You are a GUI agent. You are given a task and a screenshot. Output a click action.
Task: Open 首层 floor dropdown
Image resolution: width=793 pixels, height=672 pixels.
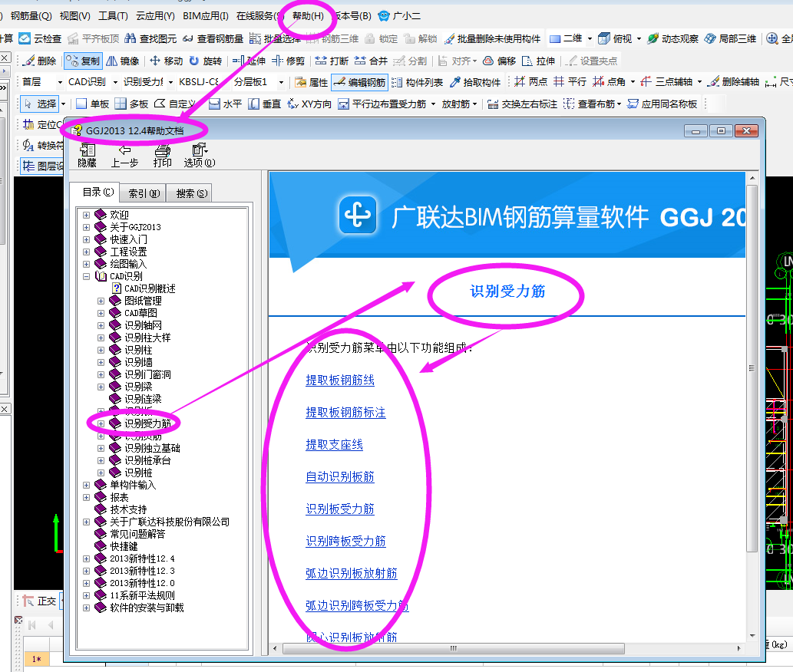click(60, 82)
